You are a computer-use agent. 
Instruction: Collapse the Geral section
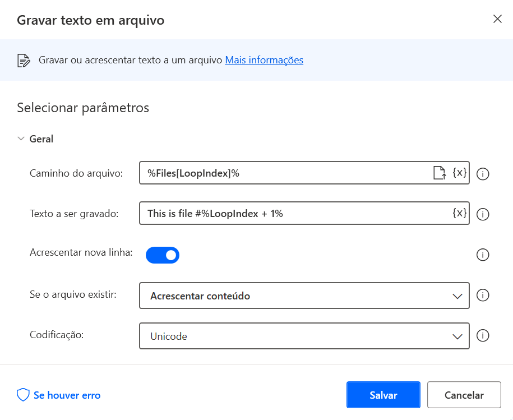point(21,139)
